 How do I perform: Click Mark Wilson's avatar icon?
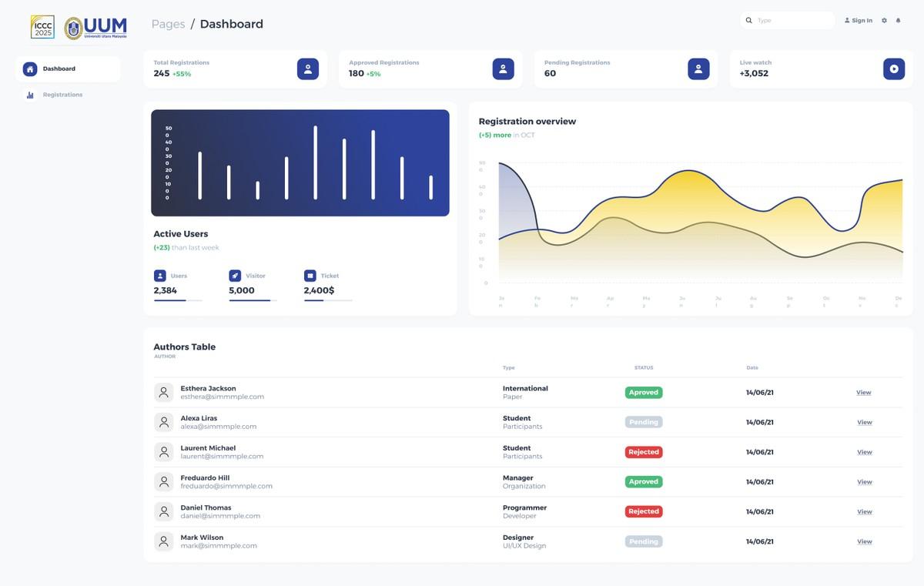click(x=163, y=541)
